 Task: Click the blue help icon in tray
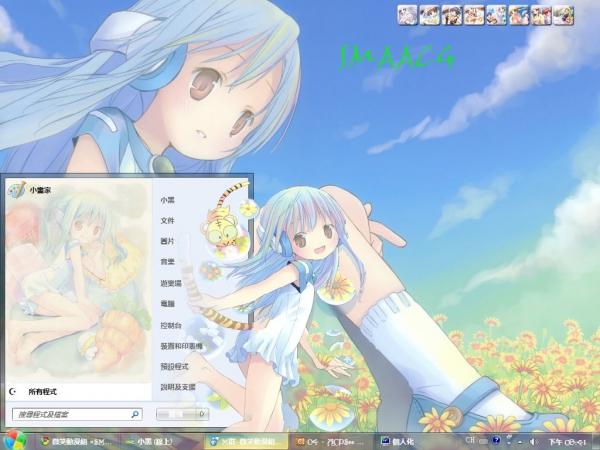point(496,440)
